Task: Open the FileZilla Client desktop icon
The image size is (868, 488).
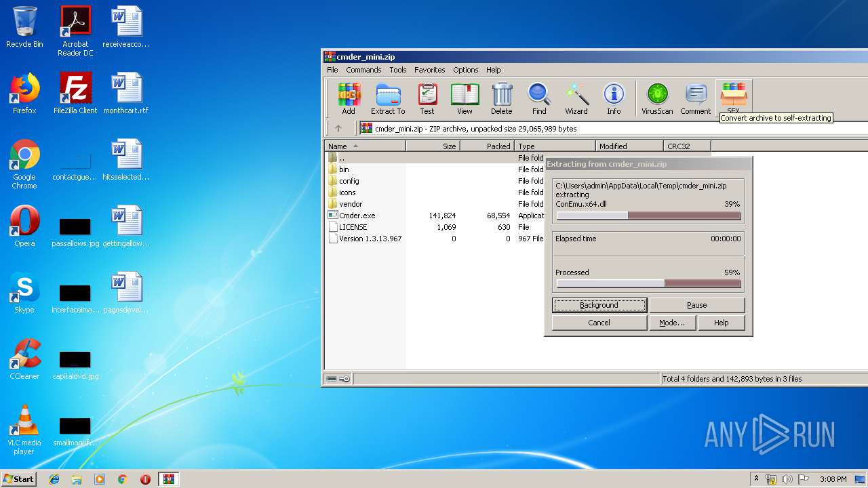Action: coord(75,94)
